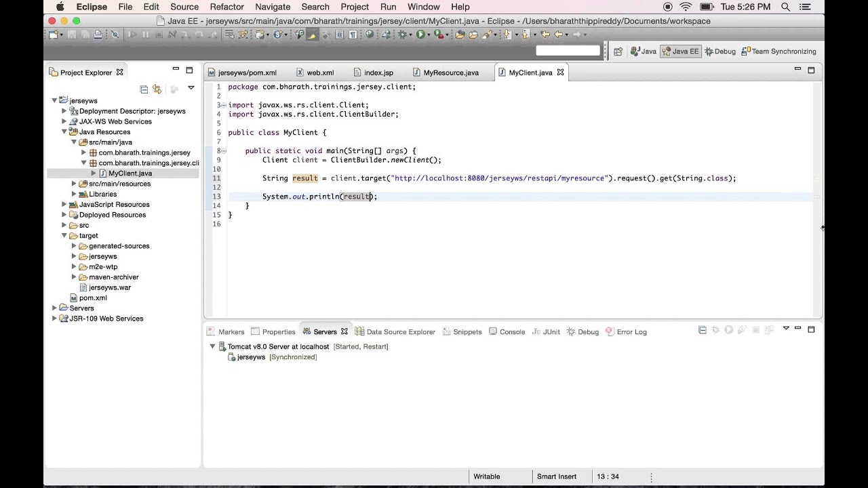Viewport: 868px width, 488px height.
Task: Close the MyClient.java editor tab
Action: click(560, 72)
